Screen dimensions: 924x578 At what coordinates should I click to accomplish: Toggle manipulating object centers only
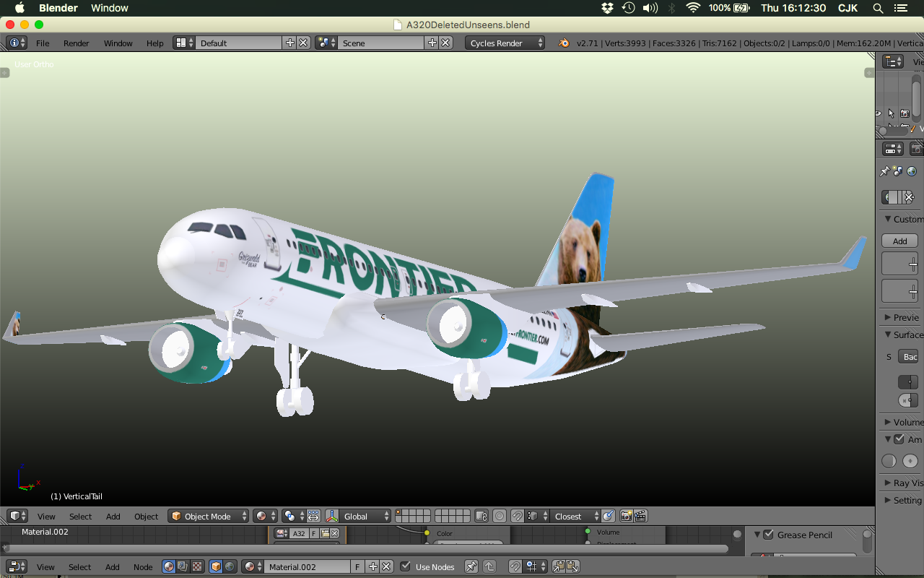tap(313, 516)
